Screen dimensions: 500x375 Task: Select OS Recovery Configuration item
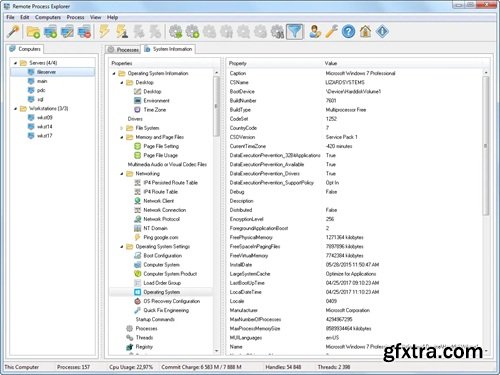[x=171, y=301]
